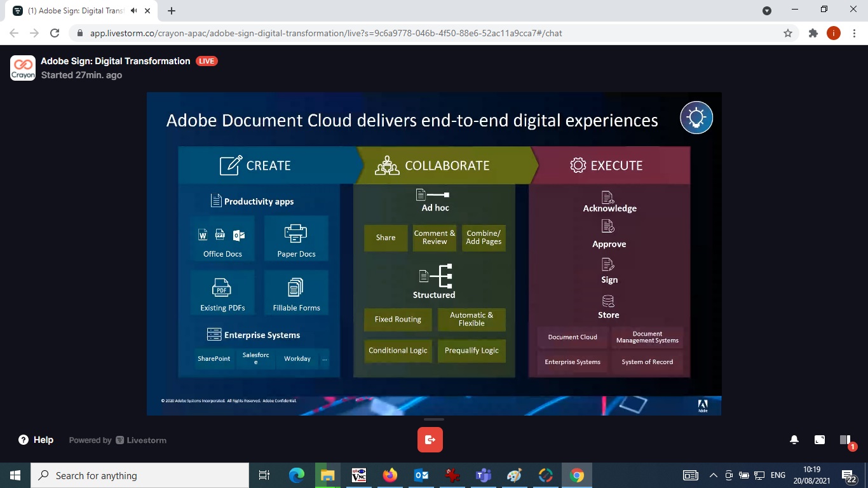The image size is (868, 488).
Task: Click the Document Cloud box
Action: click(573, 337)
